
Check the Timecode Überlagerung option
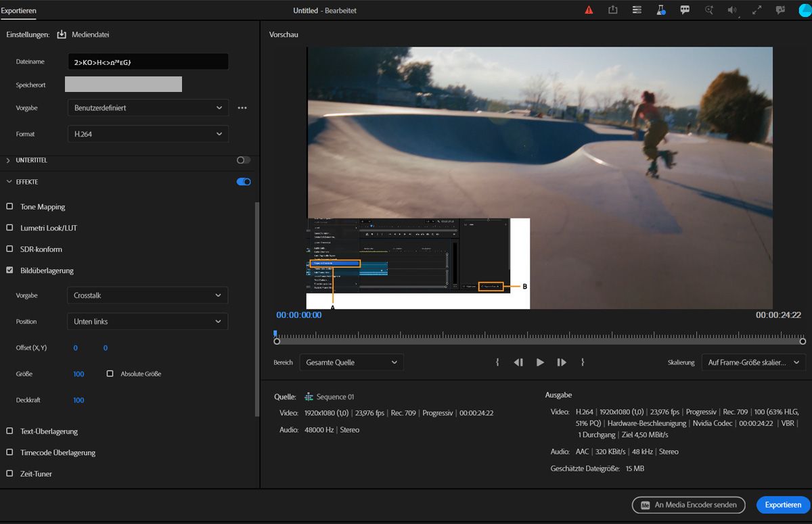tap(9, 452)
